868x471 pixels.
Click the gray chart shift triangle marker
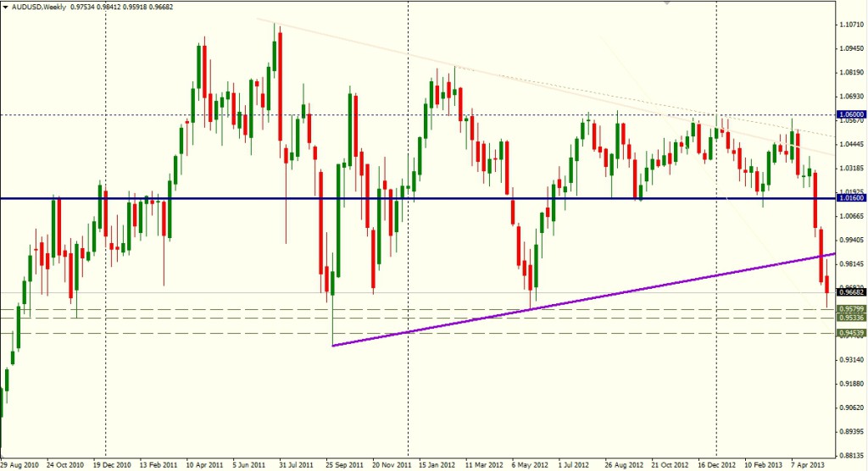(x=669, y=3)
